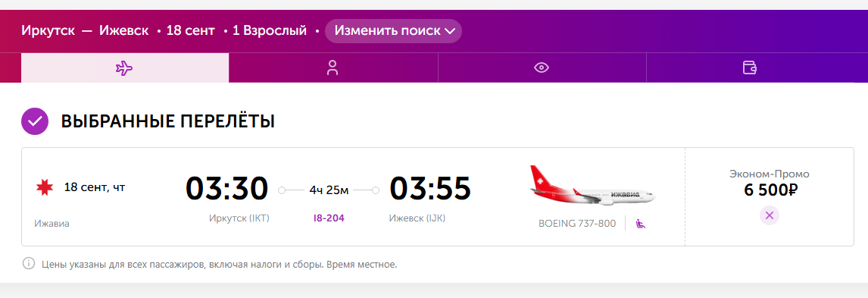Open the review step eye tab
868x298 pixels.
point(542,68)
